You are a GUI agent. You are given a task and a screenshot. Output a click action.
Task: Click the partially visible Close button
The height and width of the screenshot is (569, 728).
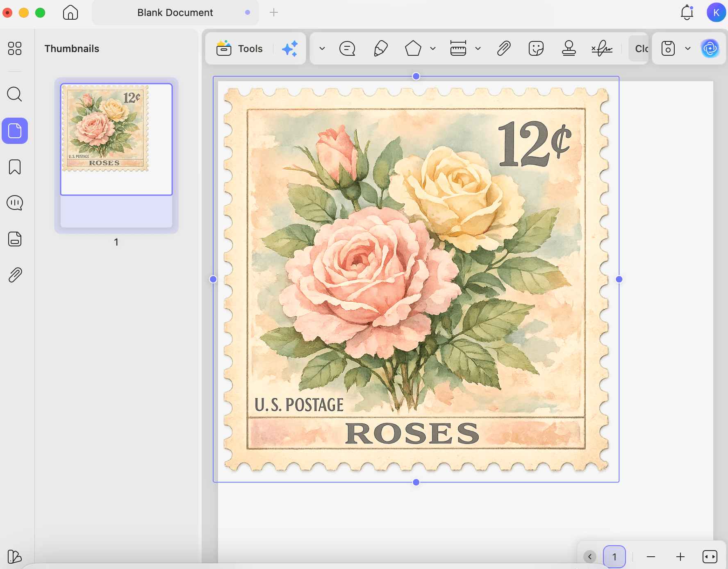tap(639, 49)
